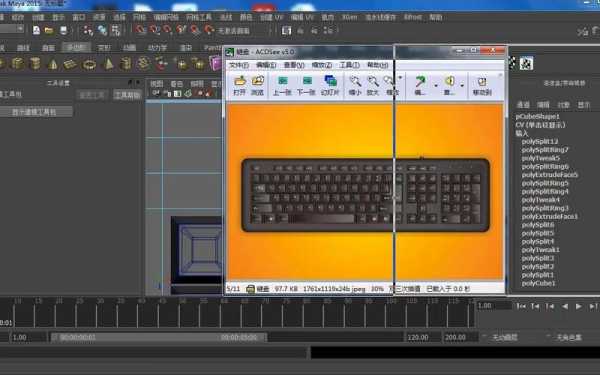This screenshot has height=375, width=600.
Task: Open the ACDSee Tools (工具) menu
Action: 350,65
